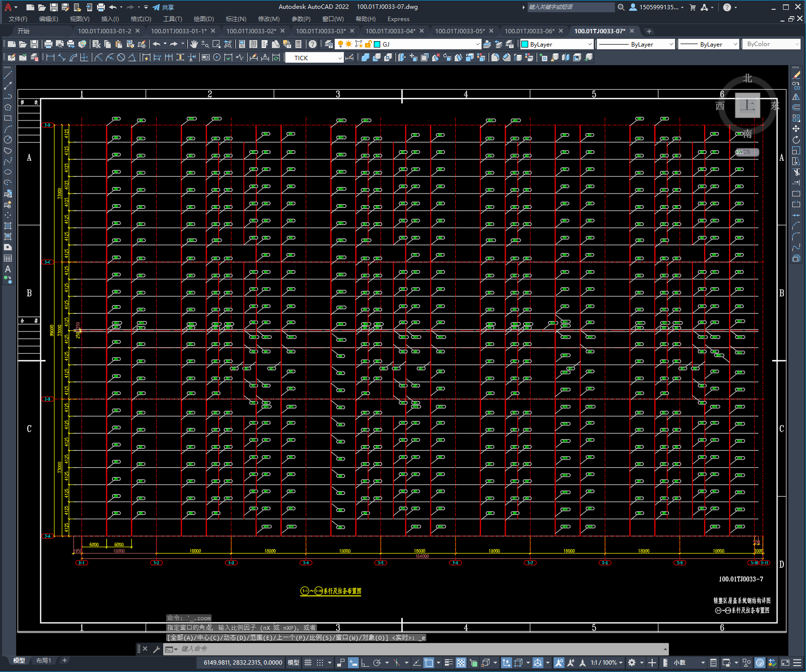Click the search magnifier icon
Image resolution: width=806 pixels, height=672 pixels.
621,7
